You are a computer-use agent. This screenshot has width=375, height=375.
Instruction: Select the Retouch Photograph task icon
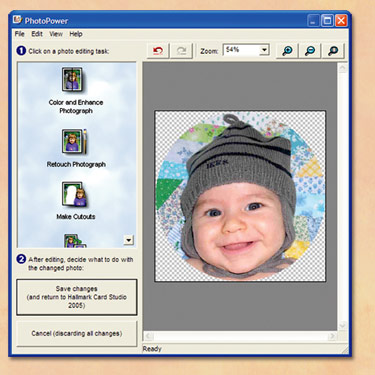click(74, 141)
